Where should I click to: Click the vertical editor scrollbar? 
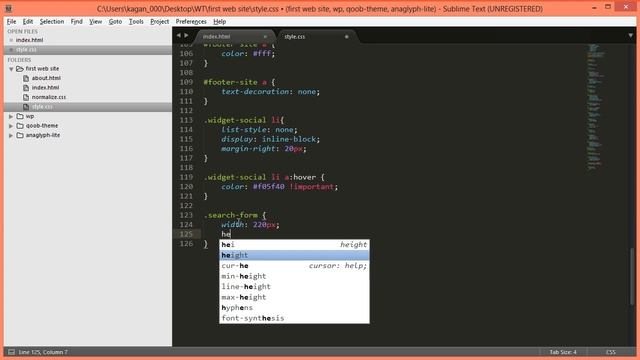632,276
